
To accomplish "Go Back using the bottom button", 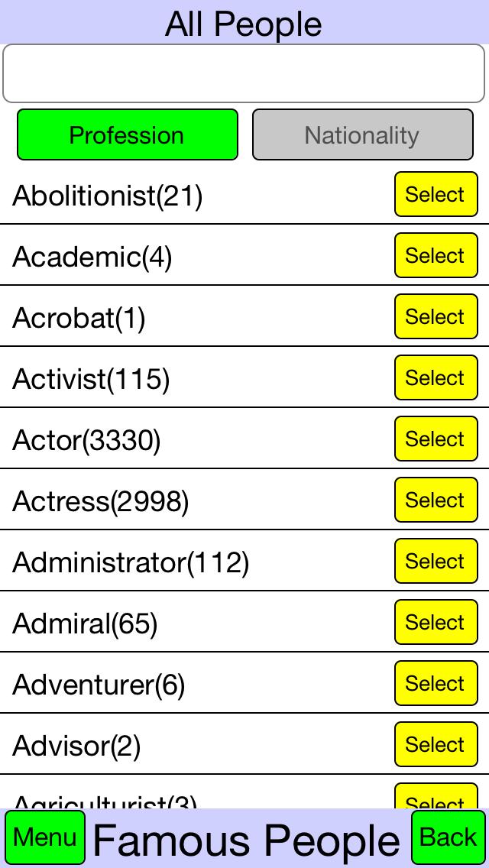I will click(449, 838).
